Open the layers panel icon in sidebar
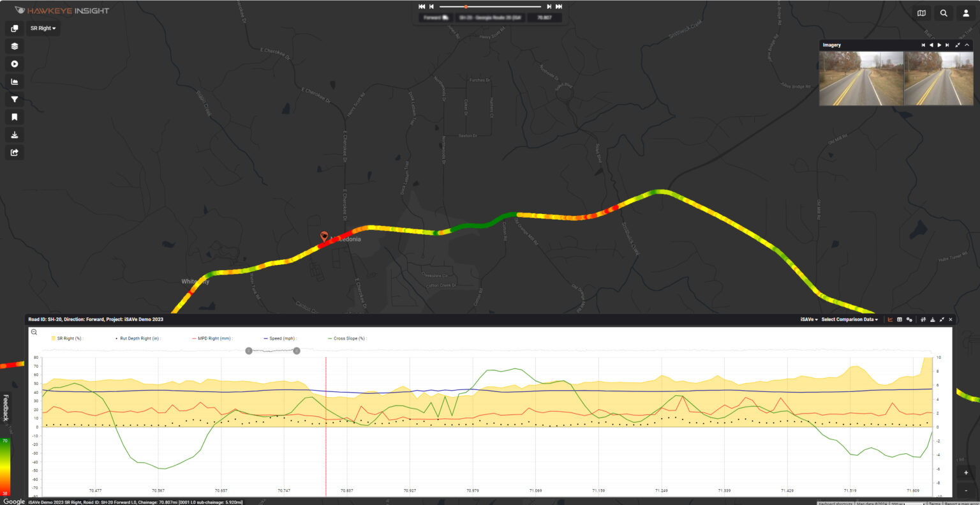The height and width of the screenshot is (505, 980). [15, 46]
